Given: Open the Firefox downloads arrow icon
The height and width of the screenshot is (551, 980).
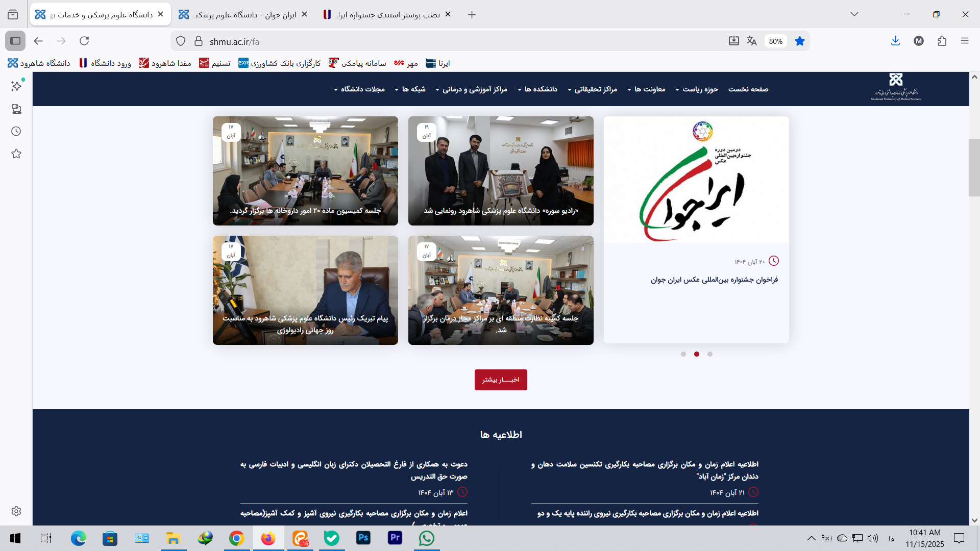Looking at the screenshot, I should click(895, 41).
